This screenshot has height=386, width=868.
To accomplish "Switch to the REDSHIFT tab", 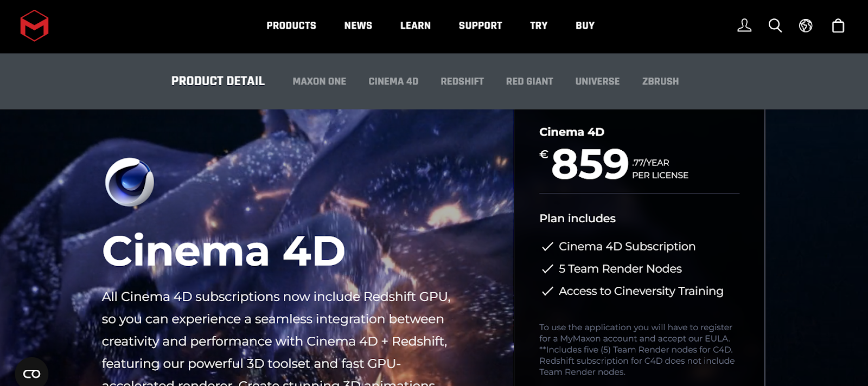I will click(x=462, y=81).
